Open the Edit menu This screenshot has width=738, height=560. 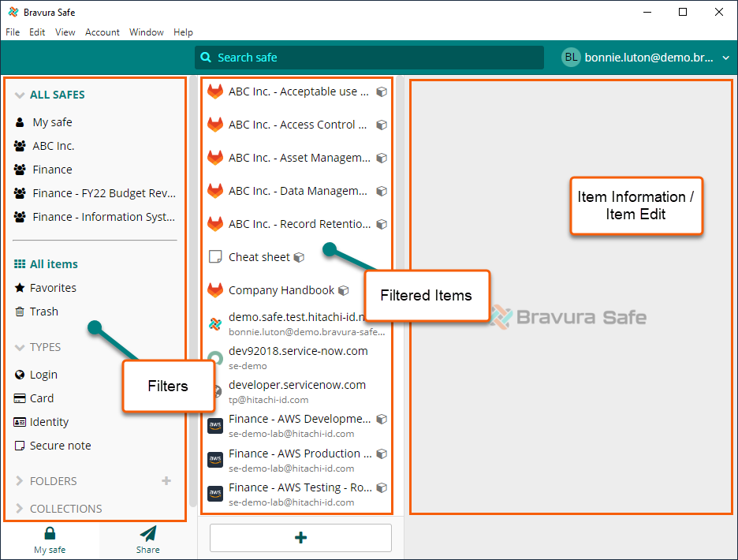point(37,32)
